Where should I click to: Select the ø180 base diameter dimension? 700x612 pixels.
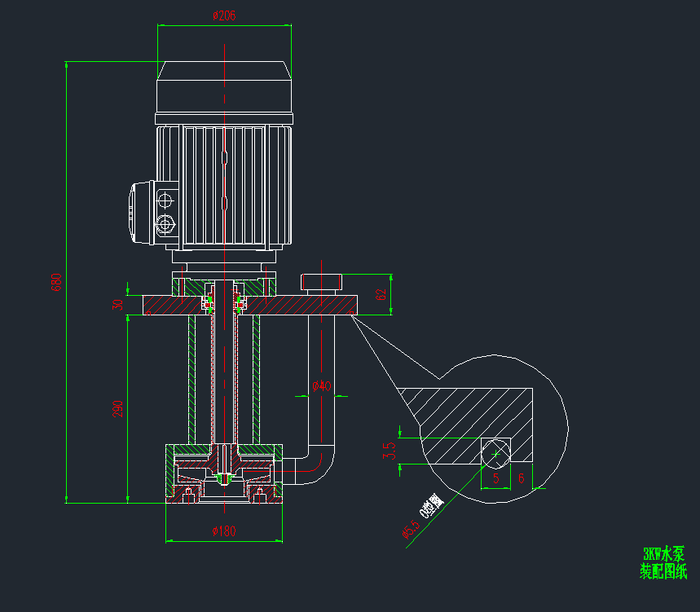click(223, 531)
